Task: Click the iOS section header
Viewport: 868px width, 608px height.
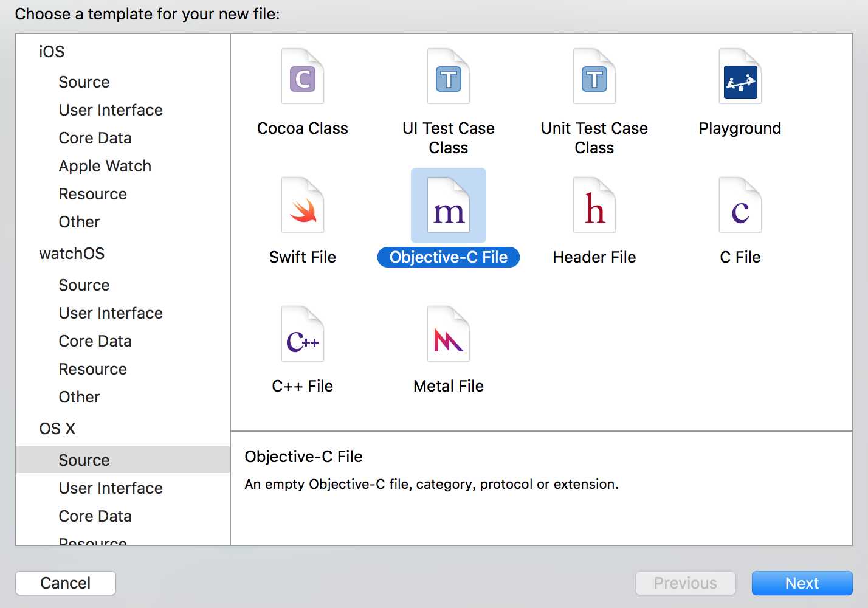Action: tap(52, 52)
